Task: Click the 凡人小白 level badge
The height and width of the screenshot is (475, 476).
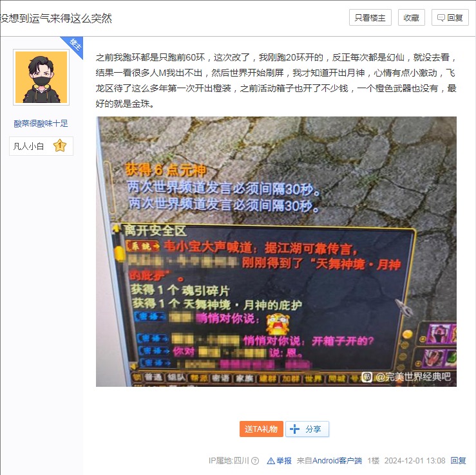Action: [41, 146]
